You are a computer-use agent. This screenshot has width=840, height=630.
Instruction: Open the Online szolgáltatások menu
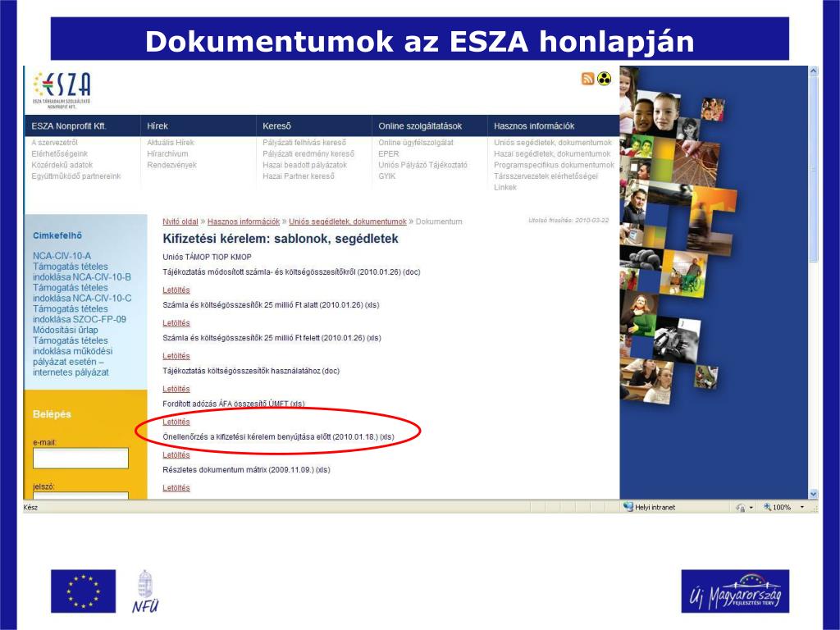(x=420, y=126)
